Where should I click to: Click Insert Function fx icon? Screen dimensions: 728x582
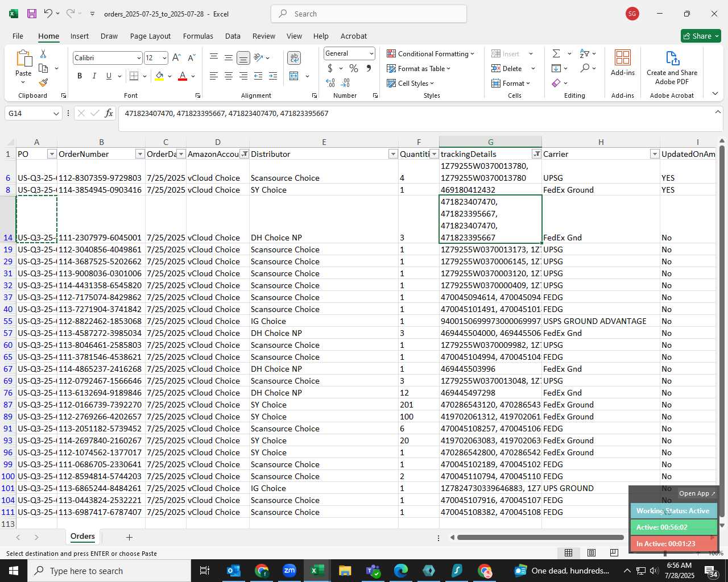[x=109, y=114]
